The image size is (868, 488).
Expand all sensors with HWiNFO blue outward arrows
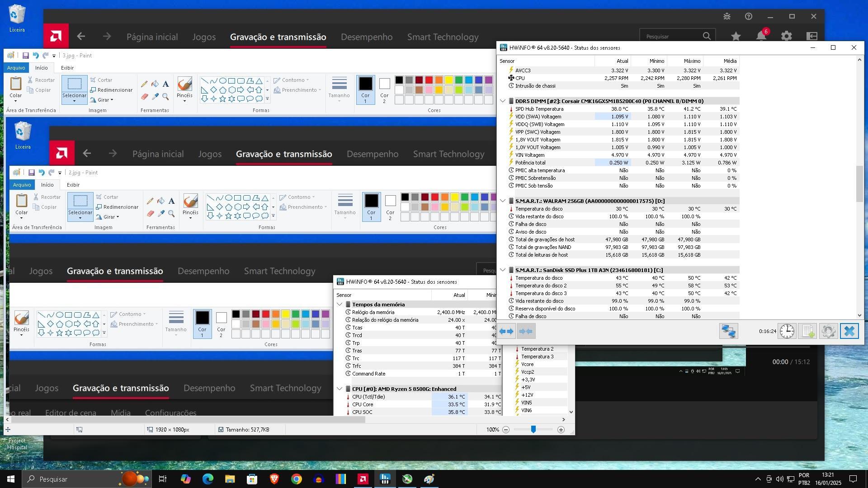tap(506, 331)
